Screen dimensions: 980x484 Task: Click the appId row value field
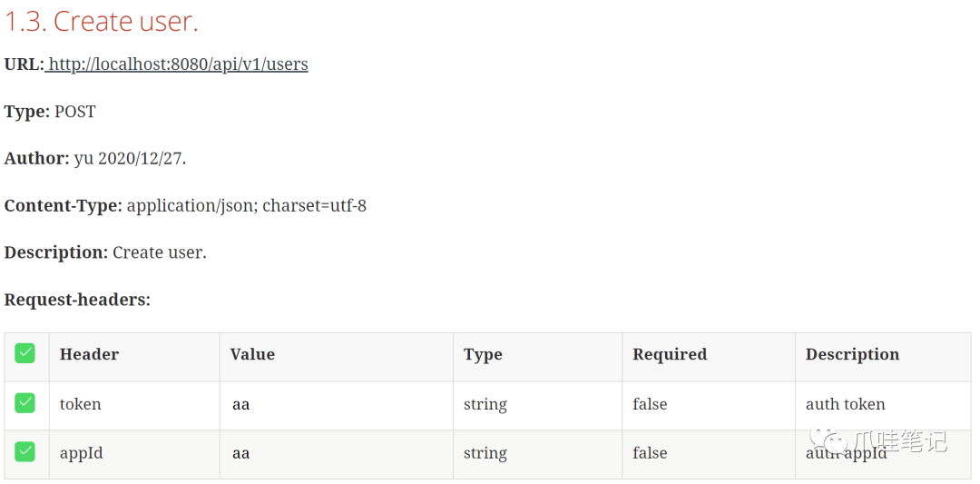337,454
